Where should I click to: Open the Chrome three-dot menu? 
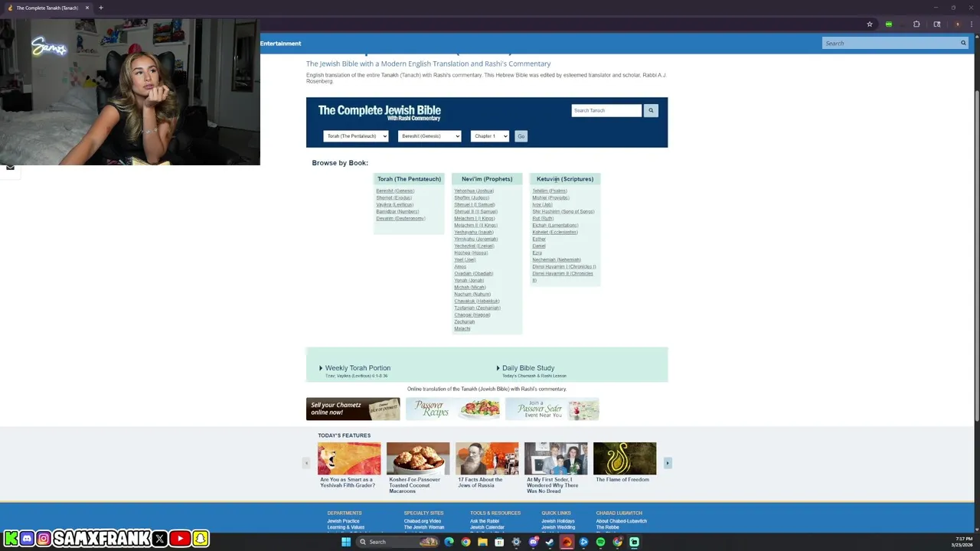coord(971,24)
